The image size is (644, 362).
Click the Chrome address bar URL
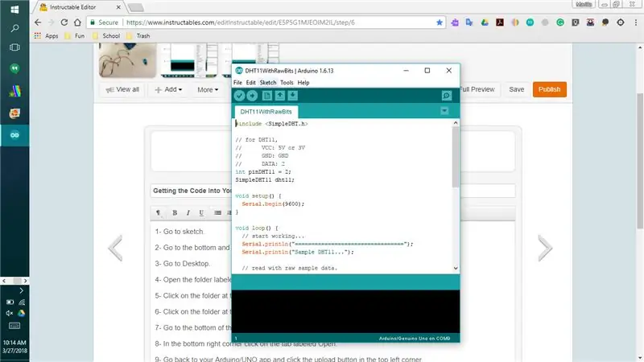240,23
